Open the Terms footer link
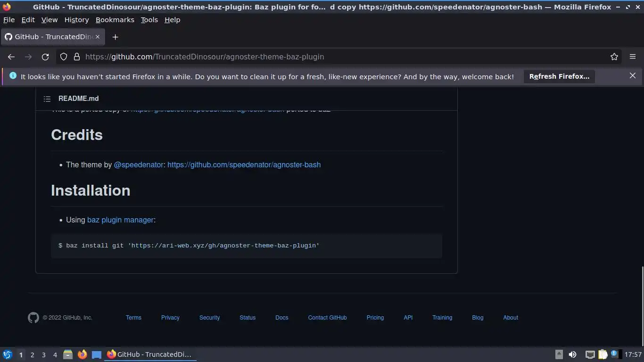644x362 pixels. point(133,318)
